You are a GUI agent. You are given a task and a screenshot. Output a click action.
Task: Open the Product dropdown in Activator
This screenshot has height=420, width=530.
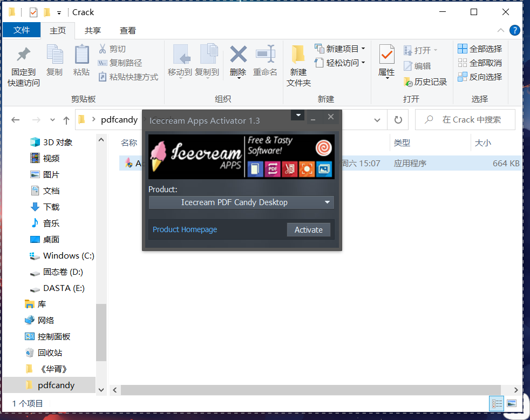pos(241,202)
